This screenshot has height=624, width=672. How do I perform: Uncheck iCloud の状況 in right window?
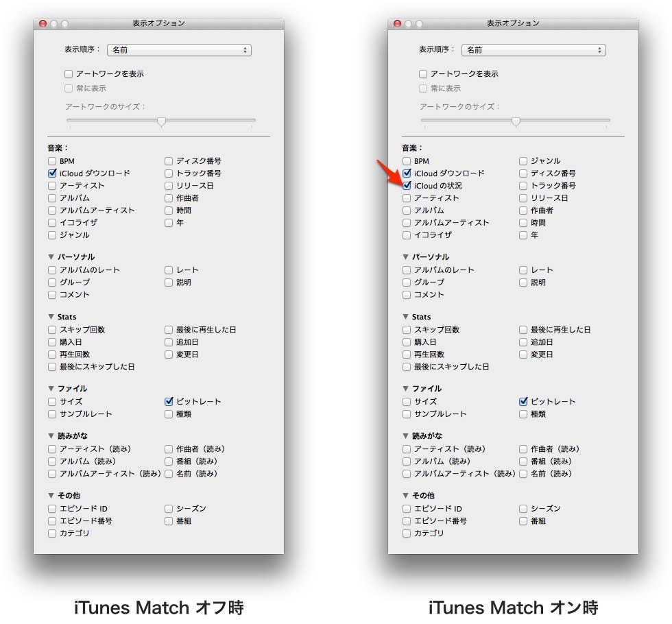pyautogui.click(x=407, y=186)
